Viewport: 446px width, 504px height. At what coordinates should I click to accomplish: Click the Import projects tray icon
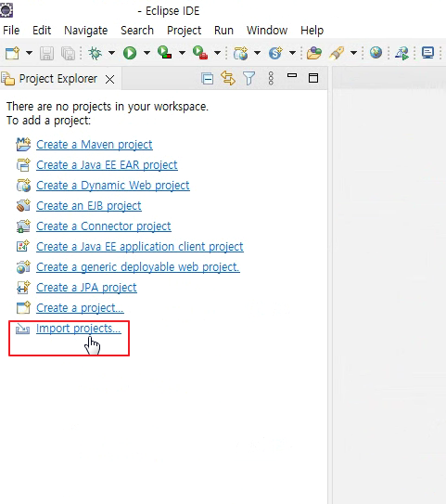23,329
